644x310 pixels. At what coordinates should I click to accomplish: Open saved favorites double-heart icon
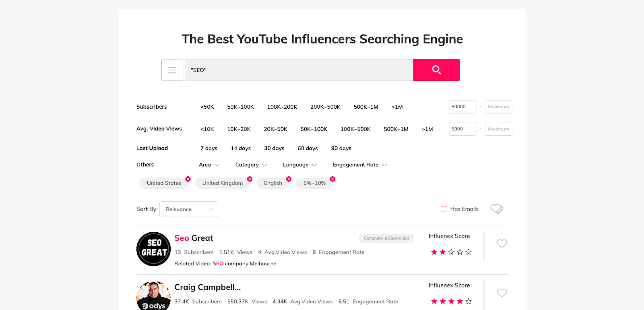(x=497, y=209)
